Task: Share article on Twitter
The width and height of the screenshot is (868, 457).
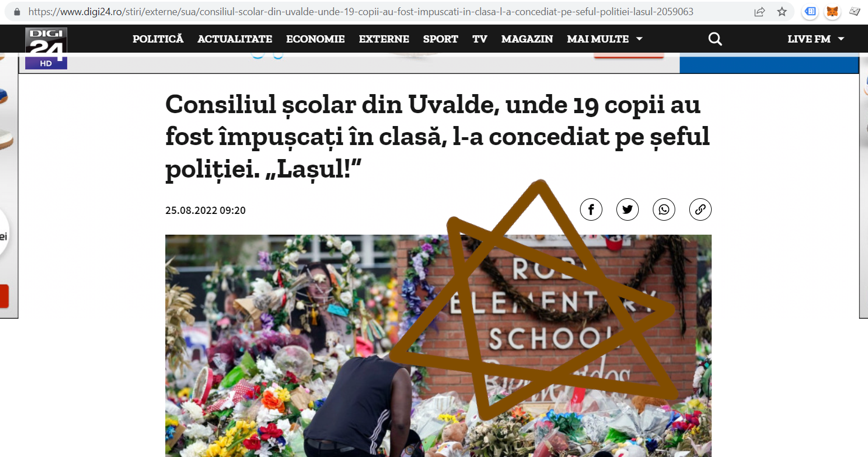Action: (x=628, y=209)
